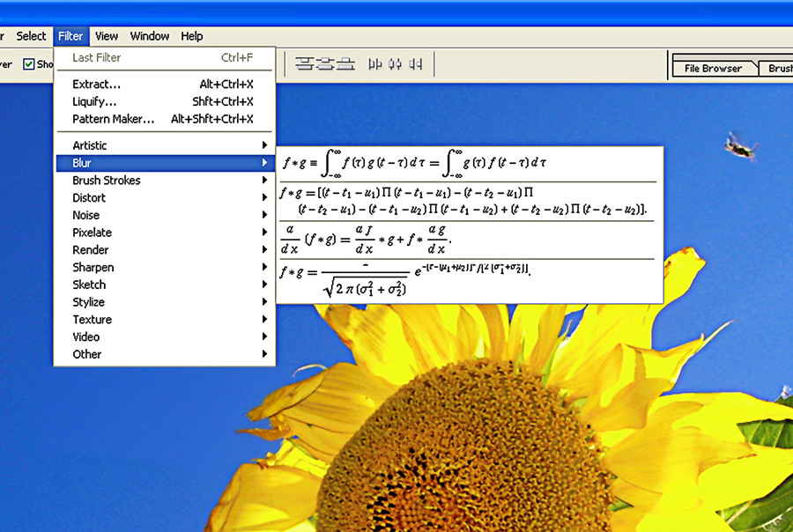Switch to the File Browser tab
793x532 pixels.
click(713, 68)
